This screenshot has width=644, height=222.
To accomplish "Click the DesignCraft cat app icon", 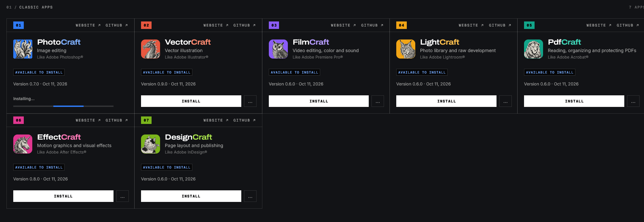I will (x=151, y=144).
